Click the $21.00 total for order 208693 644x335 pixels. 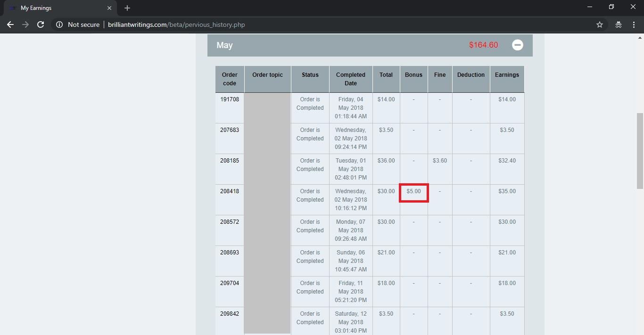click(x=386, y=253)
